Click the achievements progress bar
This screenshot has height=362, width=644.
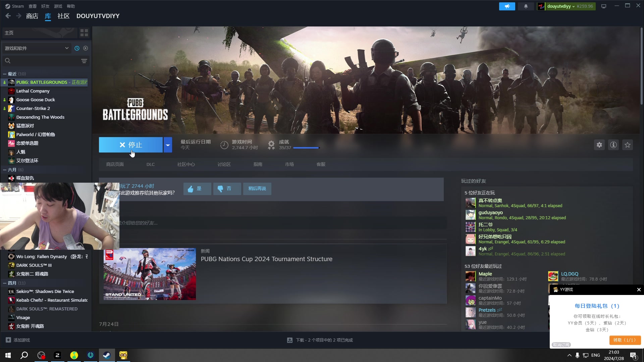click(x=306, y=148)
